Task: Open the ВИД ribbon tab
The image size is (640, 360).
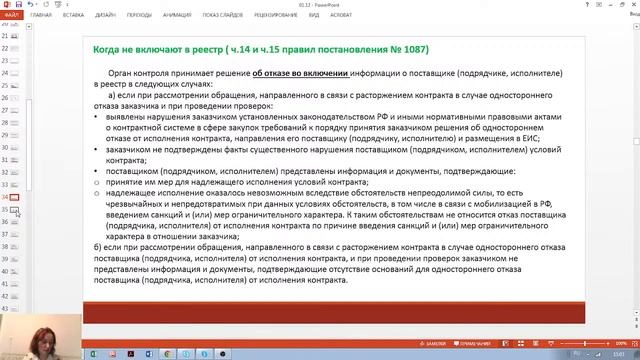Action: click(x=314, y=15)
